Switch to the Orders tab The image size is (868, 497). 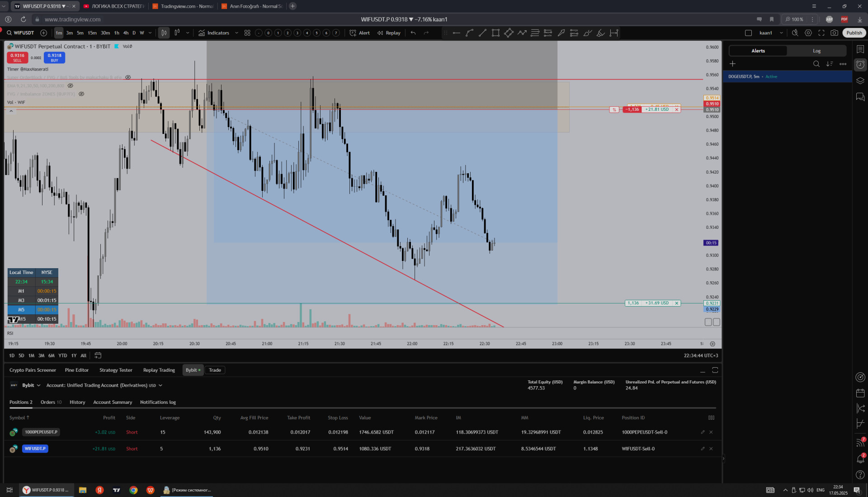(x=51, y=402)
